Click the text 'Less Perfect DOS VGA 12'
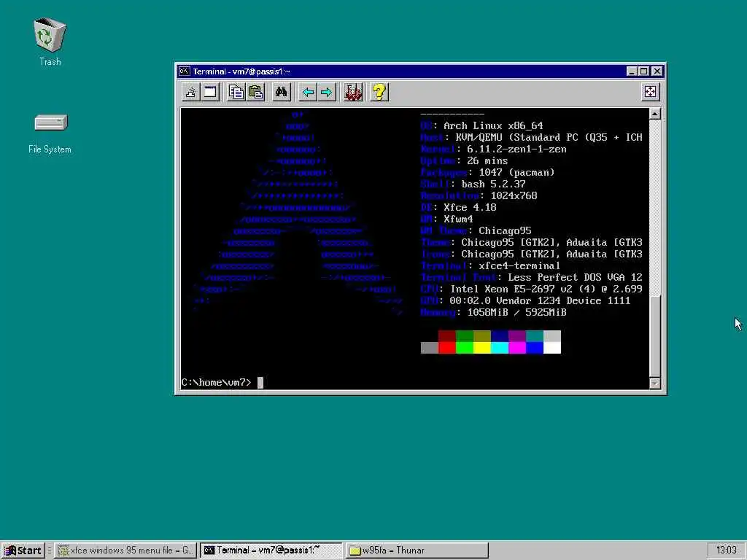Screen dimensions: 747x560 click(575, 277)
